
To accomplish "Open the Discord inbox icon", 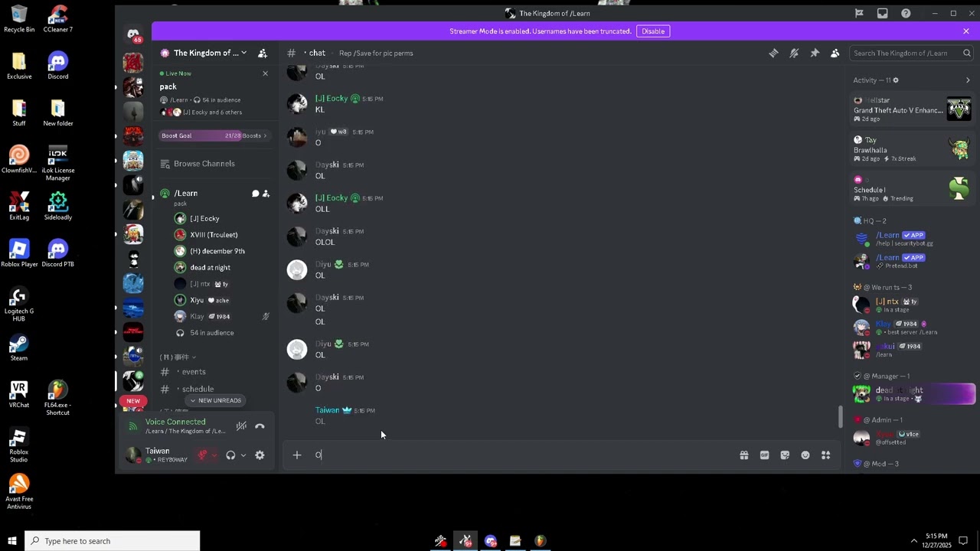I will 883,13.
